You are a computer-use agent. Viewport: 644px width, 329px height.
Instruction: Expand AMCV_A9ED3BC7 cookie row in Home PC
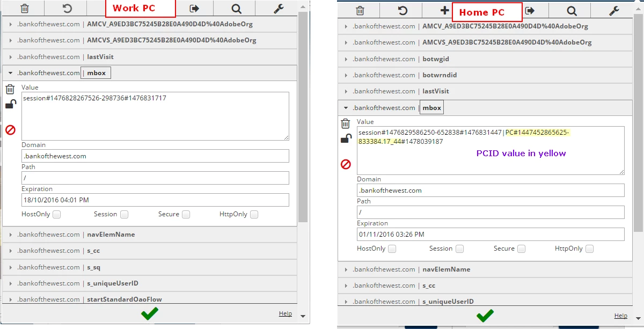click(485, 26)
